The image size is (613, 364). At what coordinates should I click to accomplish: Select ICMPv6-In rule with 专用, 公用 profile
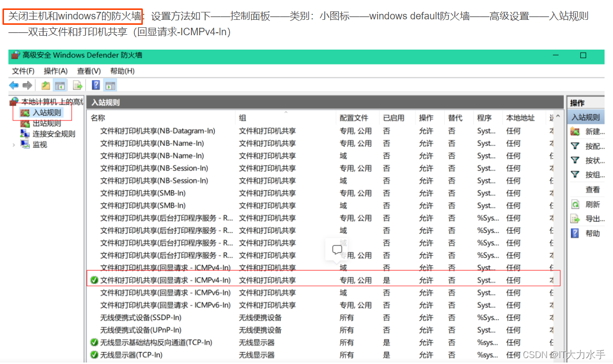[x=165, y=305]
